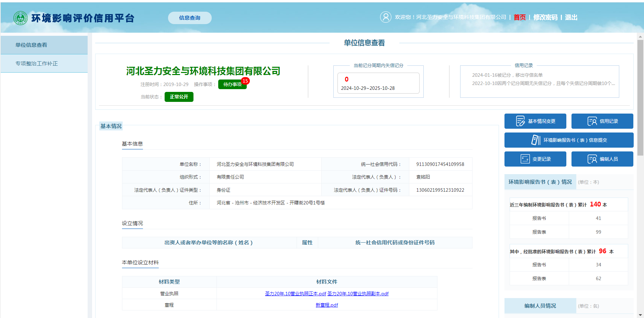Click the 正常公开 status button

coord(179,97)
